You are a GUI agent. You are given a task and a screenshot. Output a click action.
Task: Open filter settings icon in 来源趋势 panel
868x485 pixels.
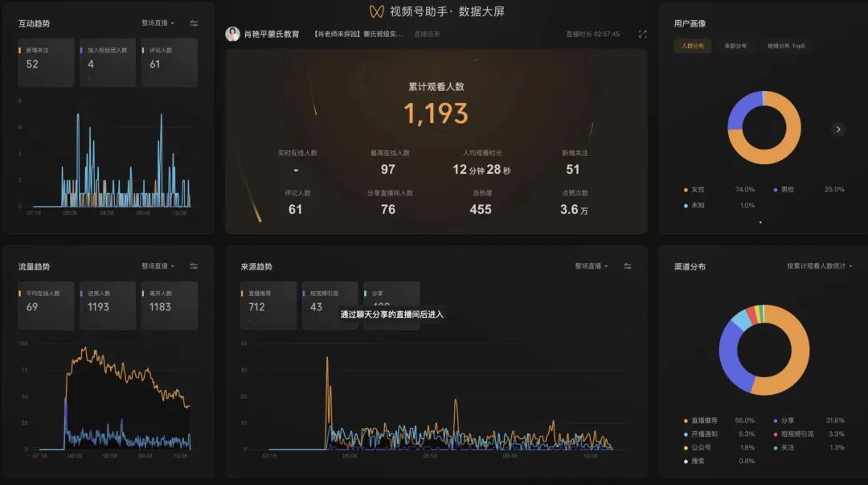(627, 266)
